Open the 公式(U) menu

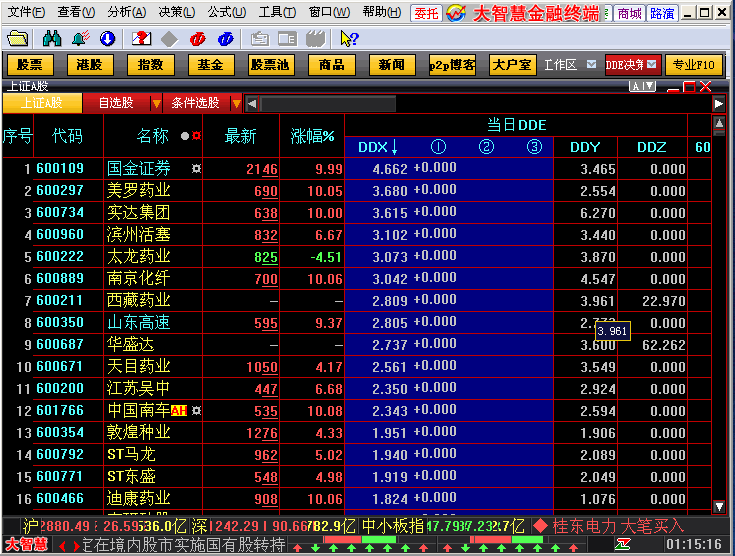click(x=227, y=12)
